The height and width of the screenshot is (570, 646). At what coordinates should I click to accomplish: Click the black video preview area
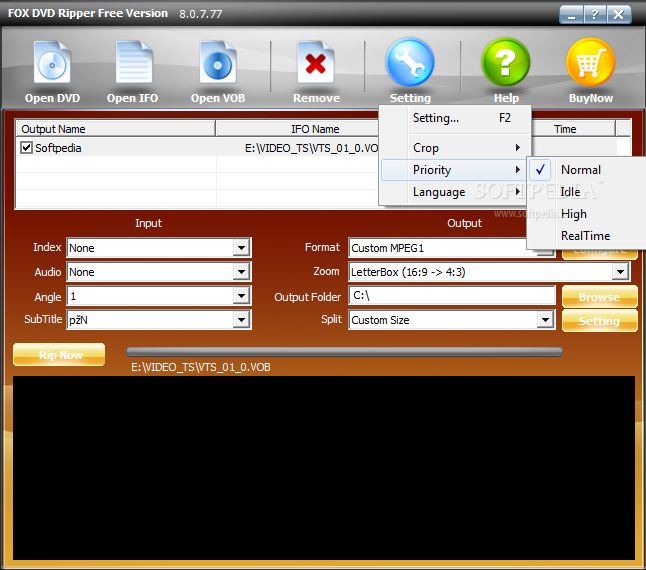click(x=324, y=468)
